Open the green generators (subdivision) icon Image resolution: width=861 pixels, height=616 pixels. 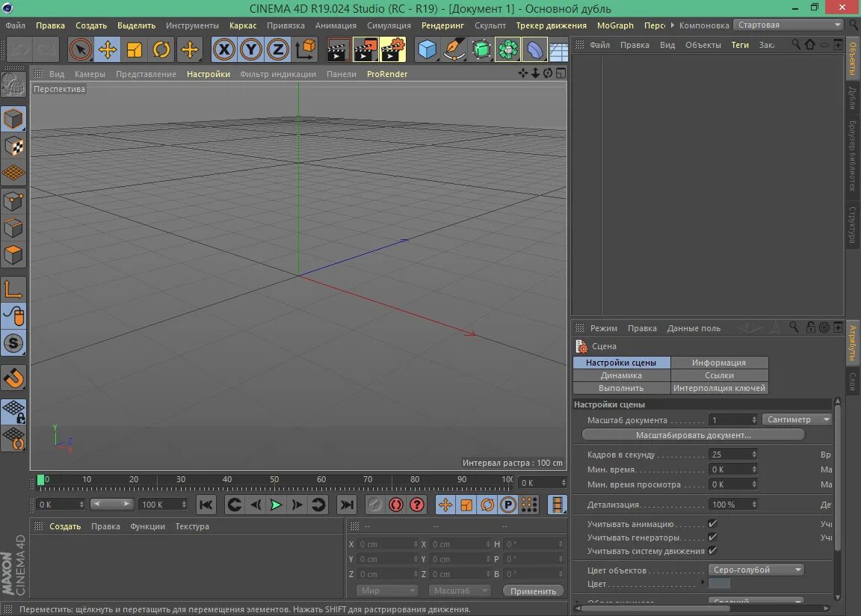[481, 50]
